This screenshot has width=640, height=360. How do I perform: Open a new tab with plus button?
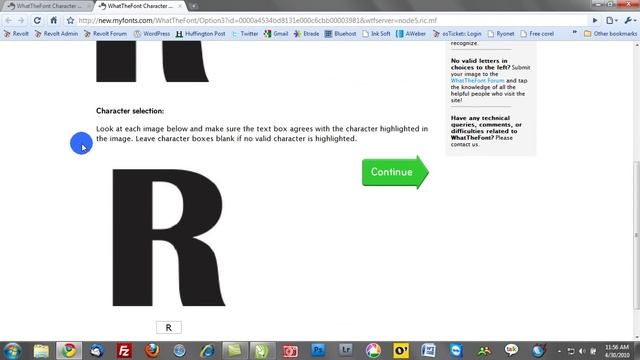pos(193,6)
